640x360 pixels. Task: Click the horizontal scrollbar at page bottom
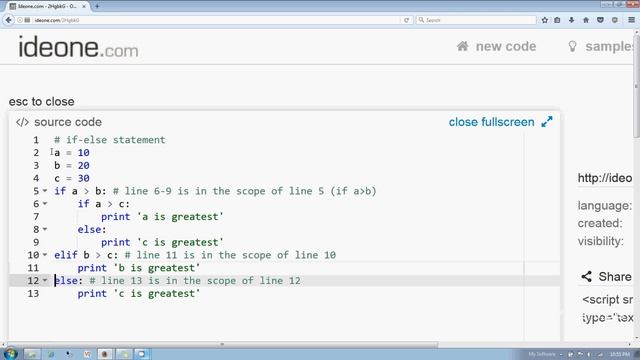tap(222, 344)
